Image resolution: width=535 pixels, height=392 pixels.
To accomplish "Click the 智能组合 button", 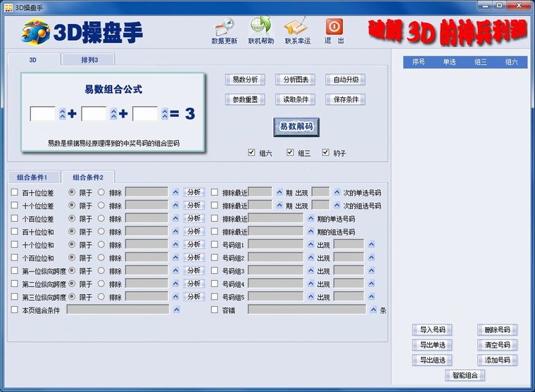I will tap(465, 375).
